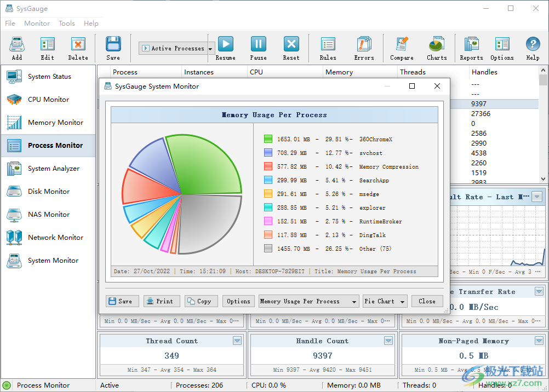The width and height of the screenshot is (549, 392).
Task: Open the Compare toolbar icon
Action: [402, 48]
